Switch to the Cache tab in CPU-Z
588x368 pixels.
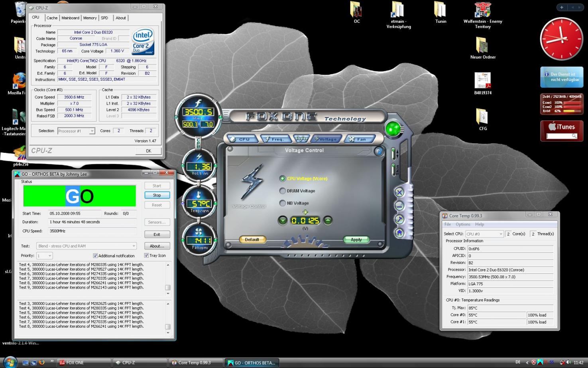(x=52, y=18)
